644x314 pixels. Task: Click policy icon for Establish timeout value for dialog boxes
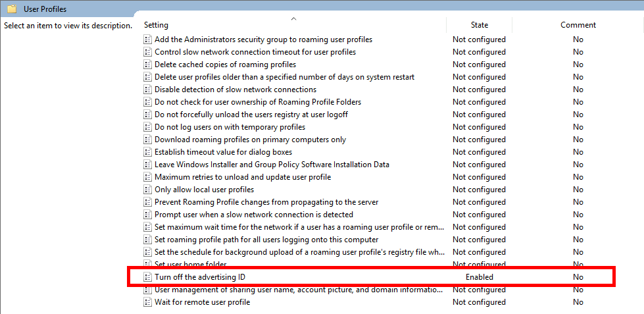(147, 152)
